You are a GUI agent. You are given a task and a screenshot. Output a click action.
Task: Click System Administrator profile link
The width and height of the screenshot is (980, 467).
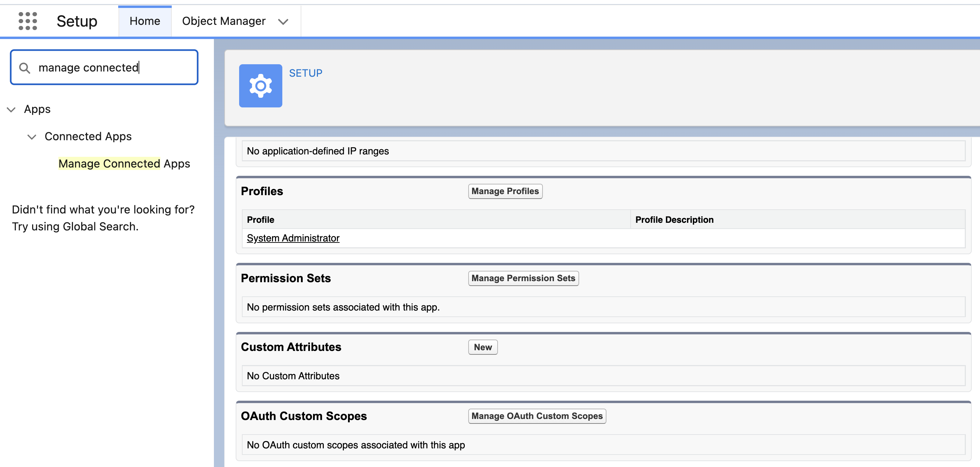coord(294,238)
